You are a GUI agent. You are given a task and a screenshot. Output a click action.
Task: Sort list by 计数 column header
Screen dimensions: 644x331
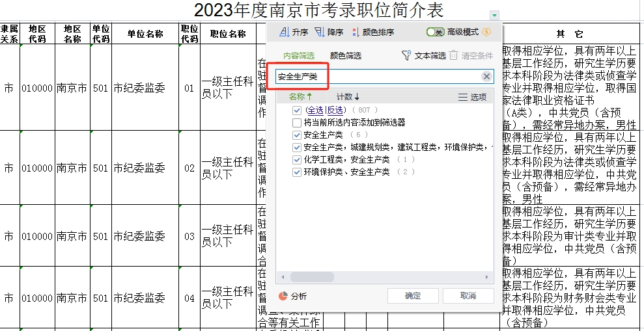tap(348, 97)
